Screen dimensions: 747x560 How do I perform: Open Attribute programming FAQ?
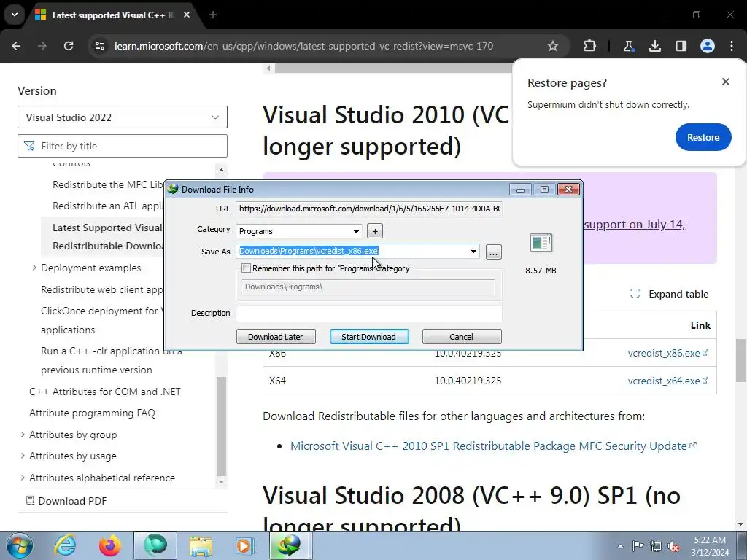pos(92,413)
